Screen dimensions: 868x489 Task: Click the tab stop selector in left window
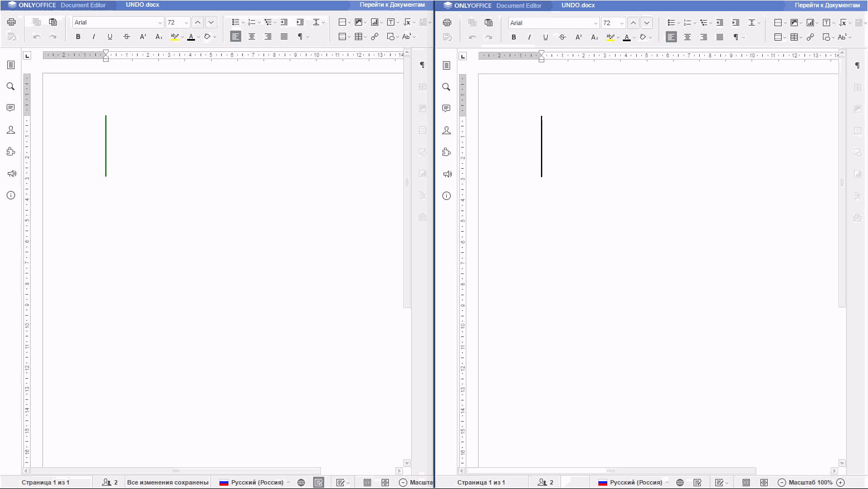pos(27,56)
